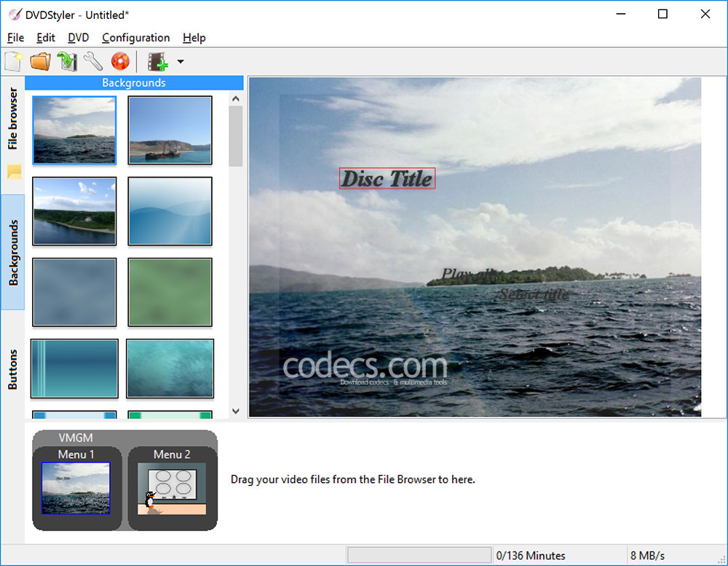Close the DVDStyler window
Viewport: 728px width, 566px height.
pyautogui.click(x=705, y=15)
